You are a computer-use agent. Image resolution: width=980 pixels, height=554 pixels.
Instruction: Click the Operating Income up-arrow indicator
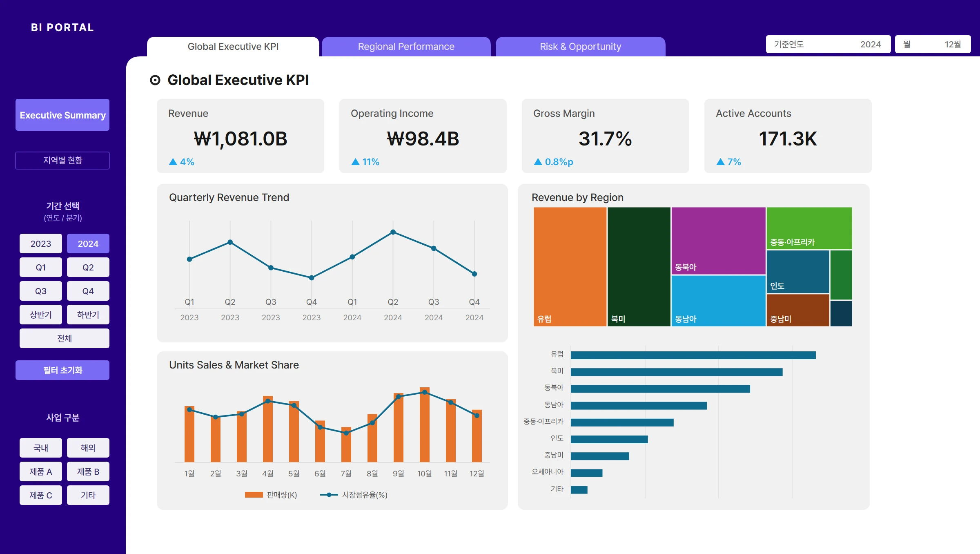pyautogui.click(x=356, y=162)
